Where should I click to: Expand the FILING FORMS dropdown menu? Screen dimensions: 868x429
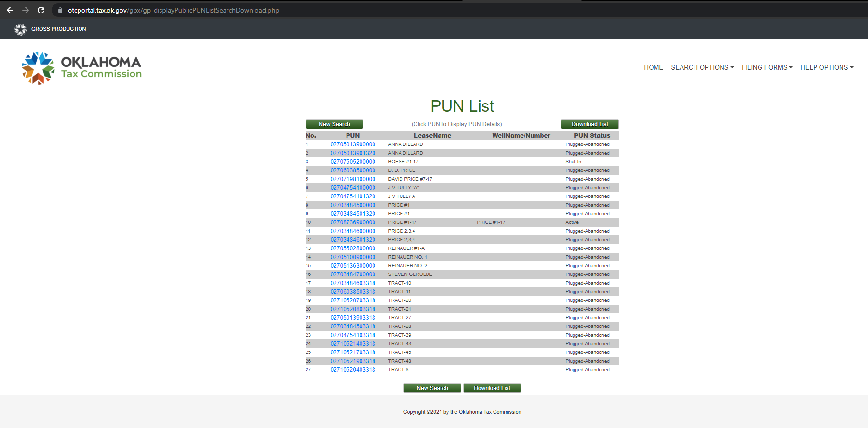(x=767, y=67)
